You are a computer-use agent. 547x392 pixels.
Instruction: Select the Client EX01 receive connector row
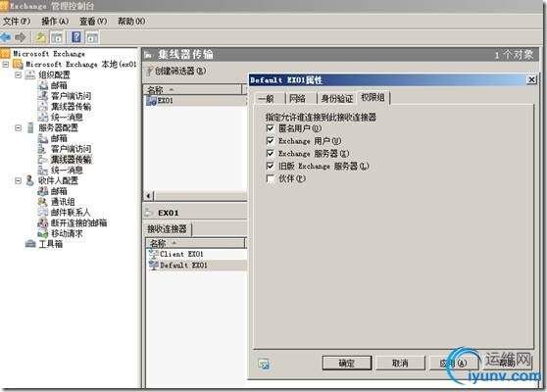[x=196, y=254]
